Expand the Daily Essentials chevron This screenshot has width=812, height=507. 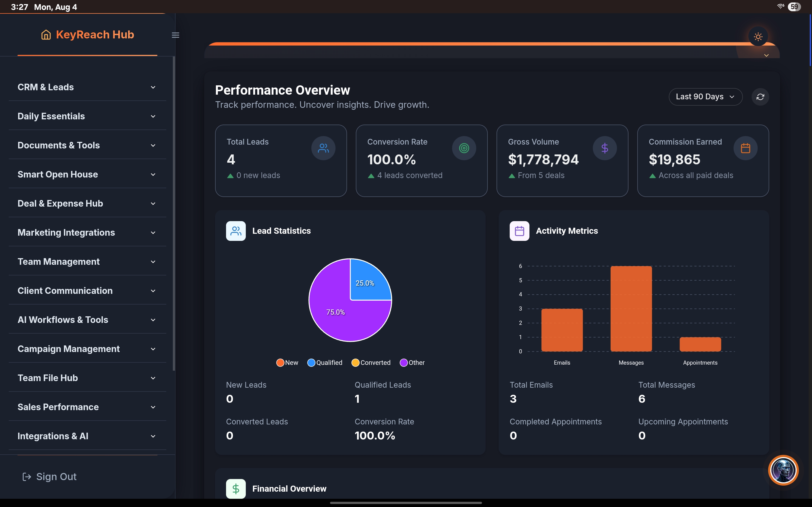pyautogui.click(x=153, y=116)
